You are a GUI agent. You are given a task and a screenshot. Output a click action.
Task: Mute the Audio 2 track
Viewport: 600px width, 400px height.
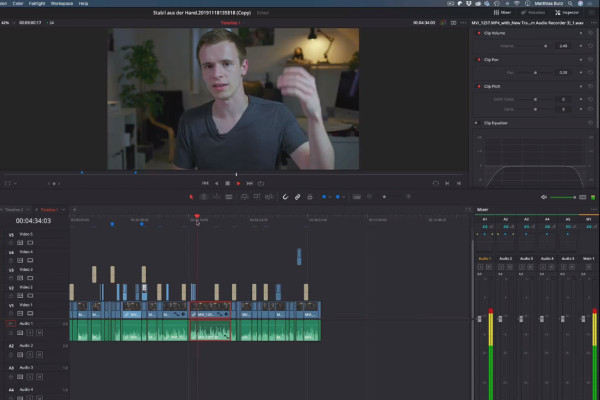click(x=39, y=355)
